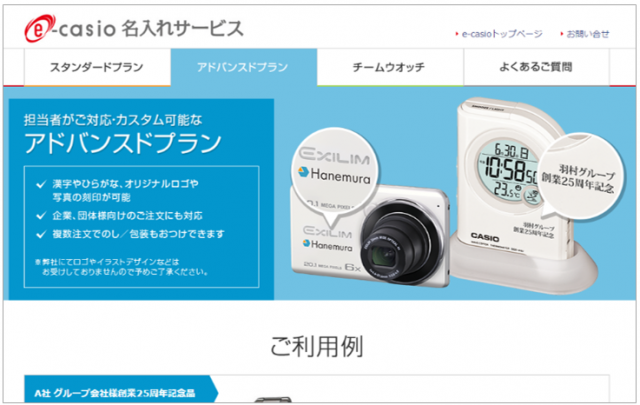
Task: Click the A社 グループ会社様創業25周年記念品 label
Action: point(115,393)
